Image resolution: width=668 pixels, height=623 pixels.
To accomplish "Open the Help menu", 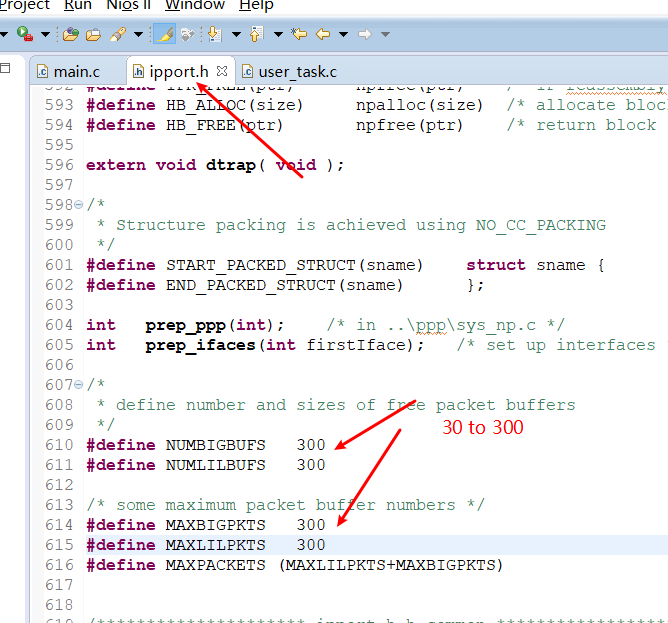I will 256,5.
